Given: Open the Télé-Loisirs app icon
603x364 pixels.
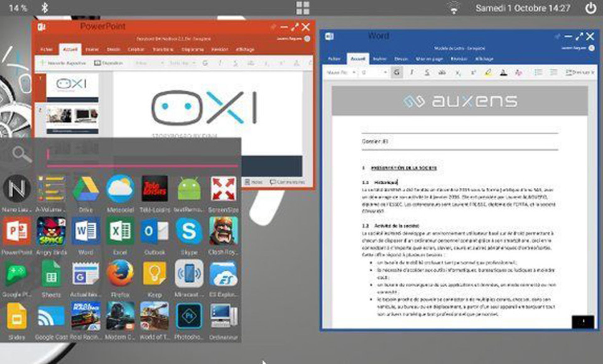Looking at the screenshot, I should coord(155,188).
